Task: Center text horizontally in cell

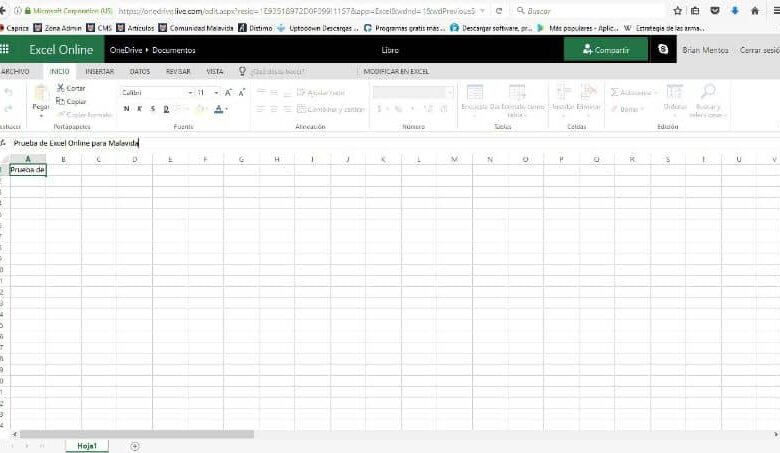Action: [274, 109]
